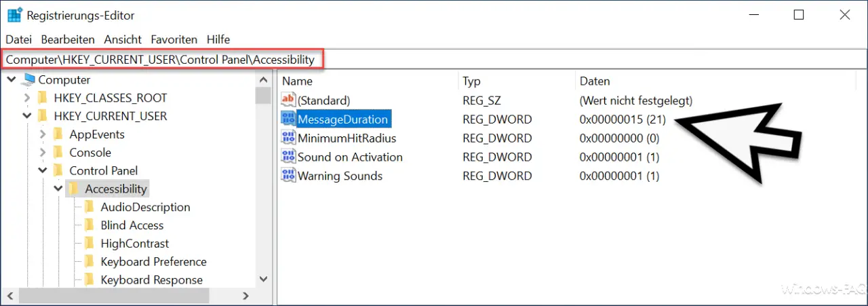Expand the AppEvents key

click(x=43, y=134)
